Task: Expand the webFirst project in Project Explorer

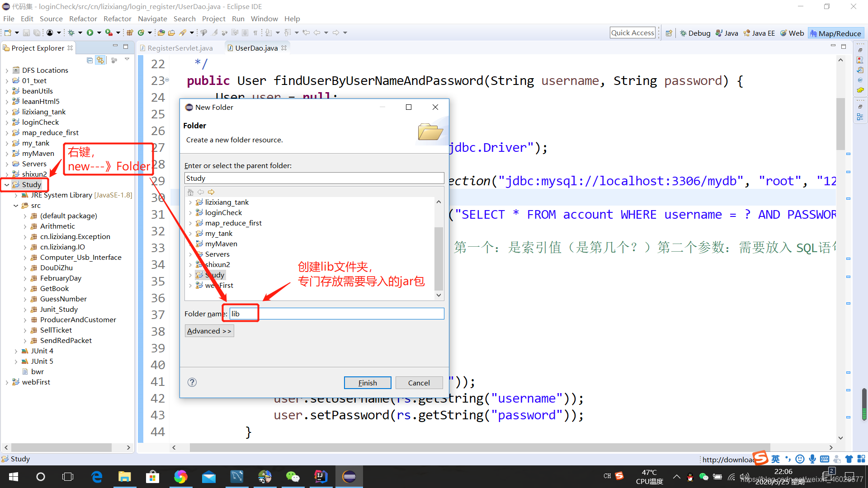Action: [x=7, y=382]
